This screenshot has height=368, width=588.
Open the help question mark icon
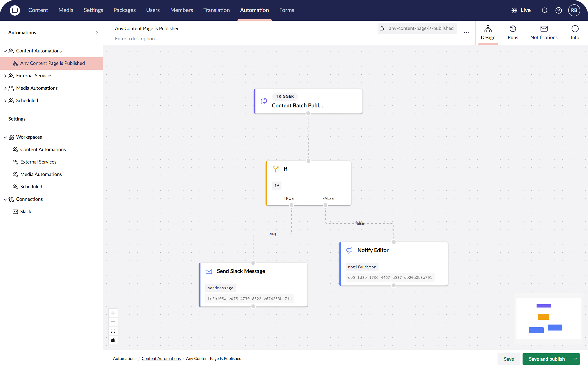click(x=558, y=10)
